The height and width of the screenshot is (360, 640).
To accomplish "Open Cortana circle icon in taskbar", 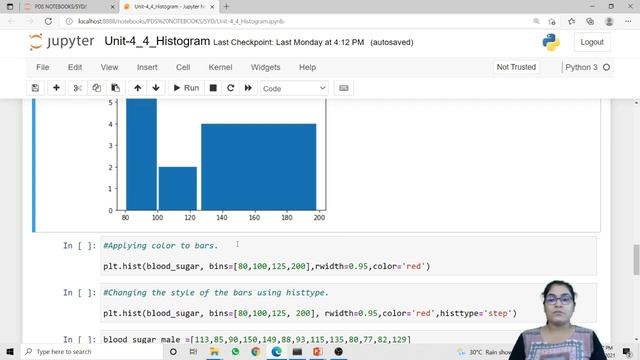I will [x=173, y=351].
